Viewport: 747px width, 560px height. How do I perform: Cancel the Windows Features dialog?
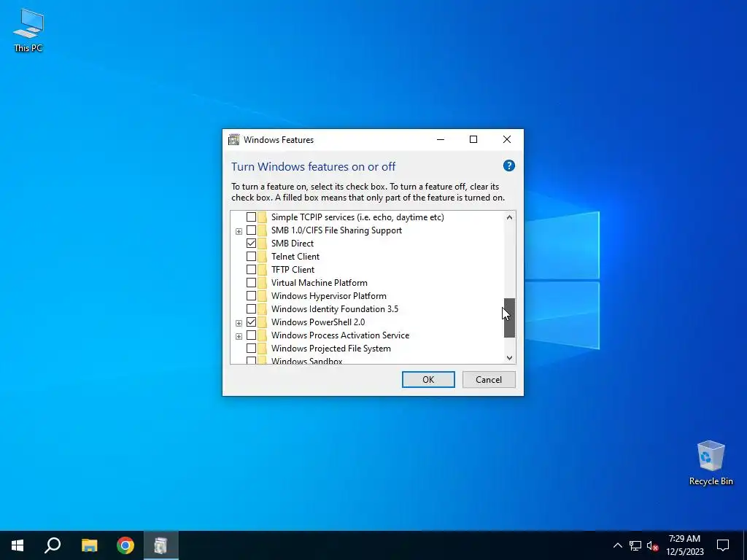tap(489, 379)
